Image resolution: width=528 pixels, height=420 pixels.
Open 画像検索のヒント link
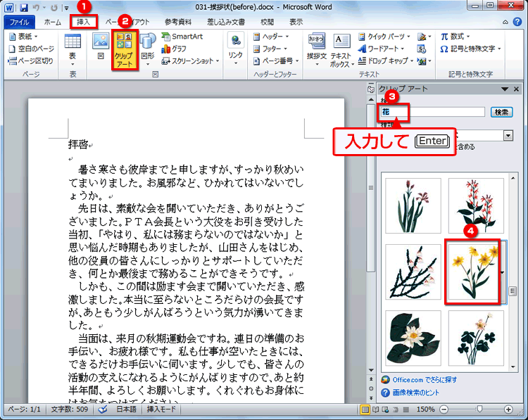pyautogui.click(x=415, y=393)
